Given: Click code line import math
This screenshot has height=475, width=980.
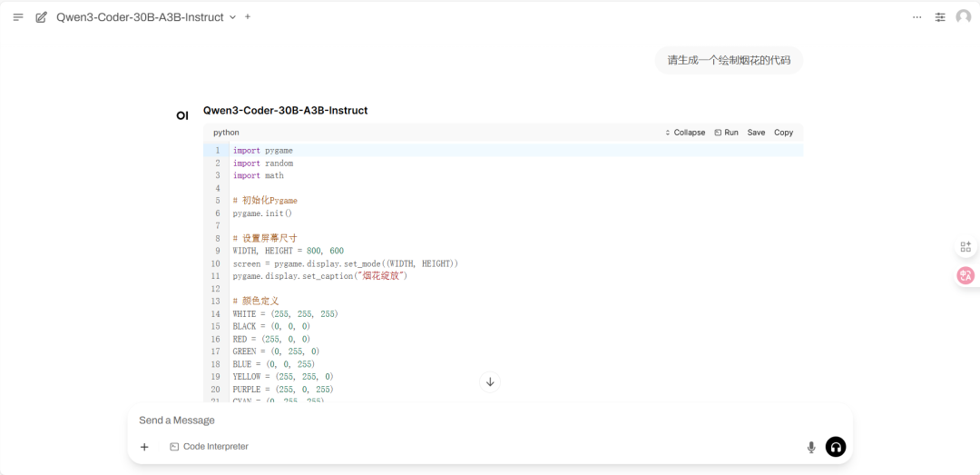Looking at the screenshot, I should (x=258, y=176).
